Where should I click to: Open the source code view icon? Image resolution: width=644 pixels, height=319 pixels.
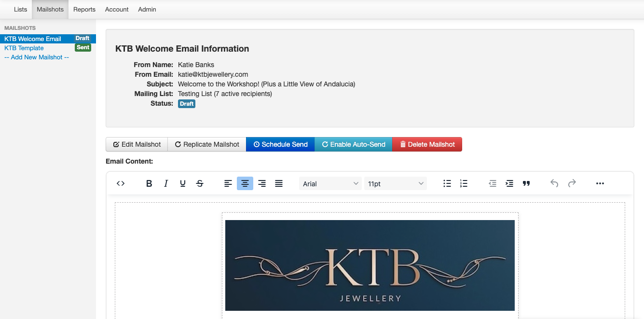pyautogui.click(x=121, y=183)
